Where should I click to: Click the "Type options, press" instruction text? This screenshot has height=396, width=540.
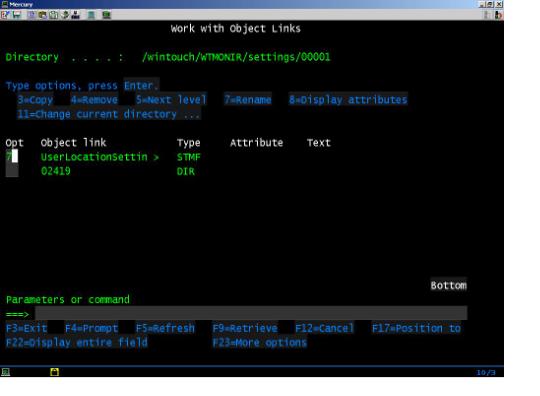[x=62, y=85]
